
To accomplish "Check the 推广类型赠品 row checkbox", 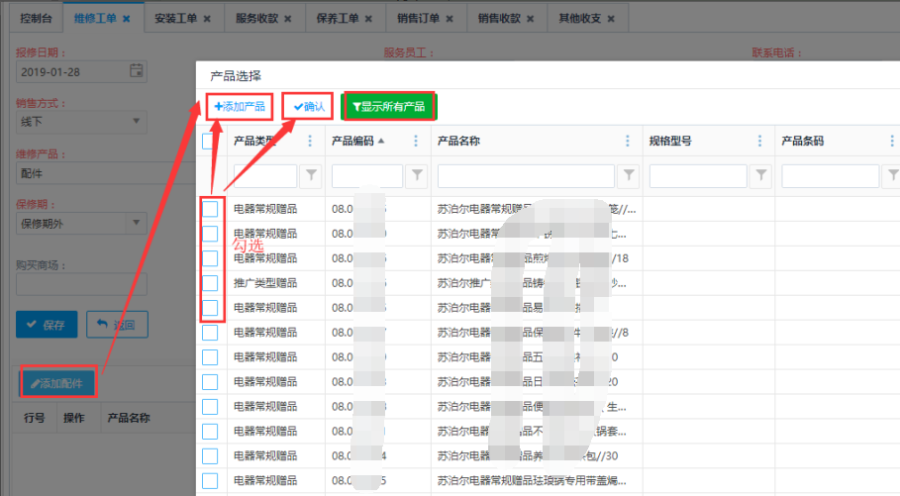I will click(x=210, y=283).
